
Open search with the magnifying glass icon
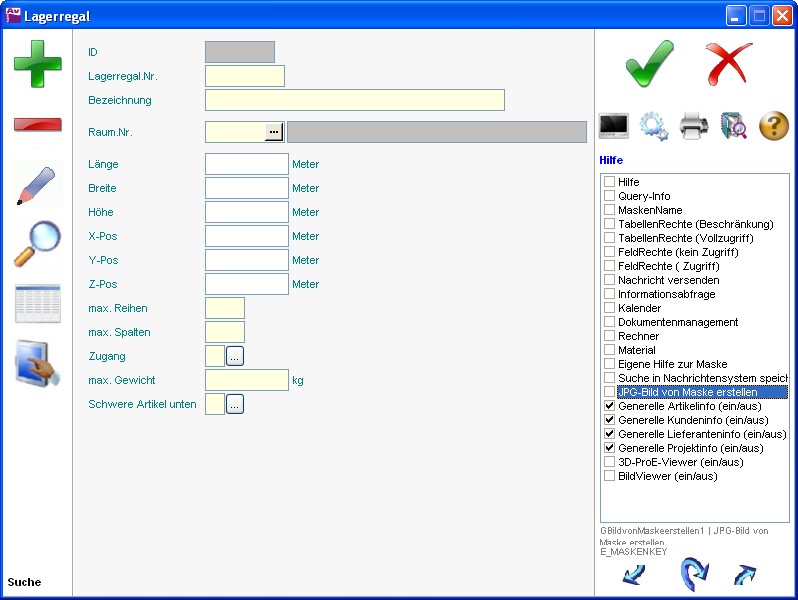click(37, 244)
